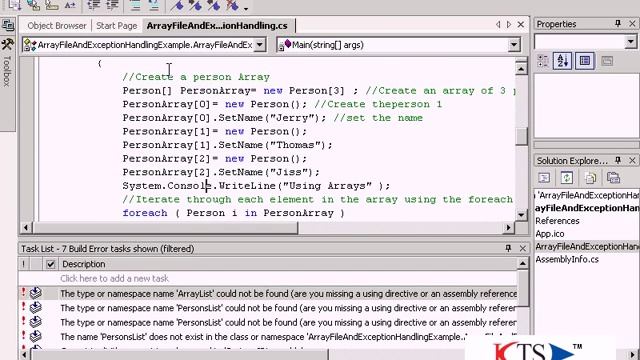
Task: Click build error icon for 'PersonsList does not exist' task
Action: coord(36,336)
